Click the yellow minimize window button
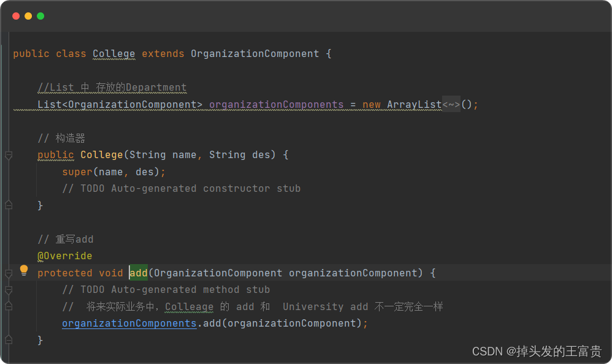Screen dimensions: 612x364 28,16
